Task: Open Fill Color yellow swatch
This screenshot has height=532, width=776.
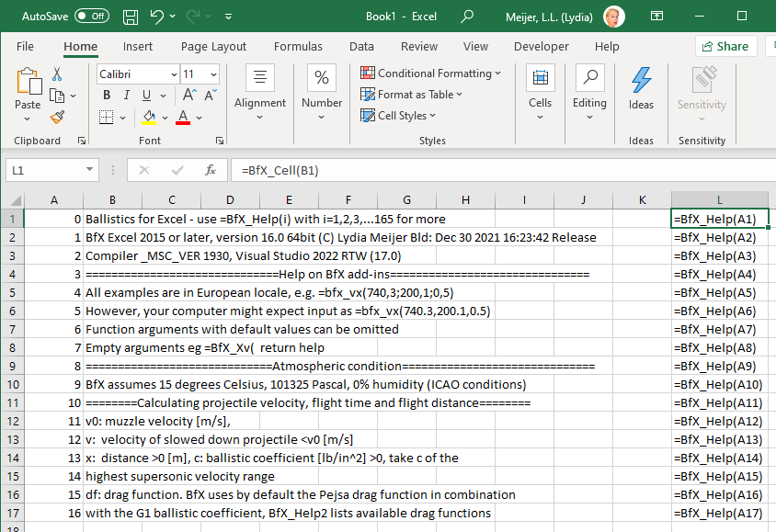Action: [x=149, y=118]
